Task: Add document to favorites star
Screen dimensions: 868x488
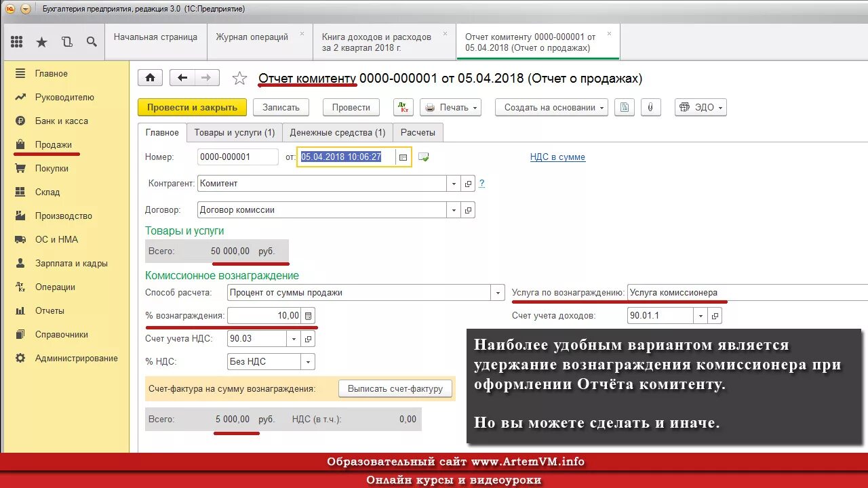Action: point(239,79)
